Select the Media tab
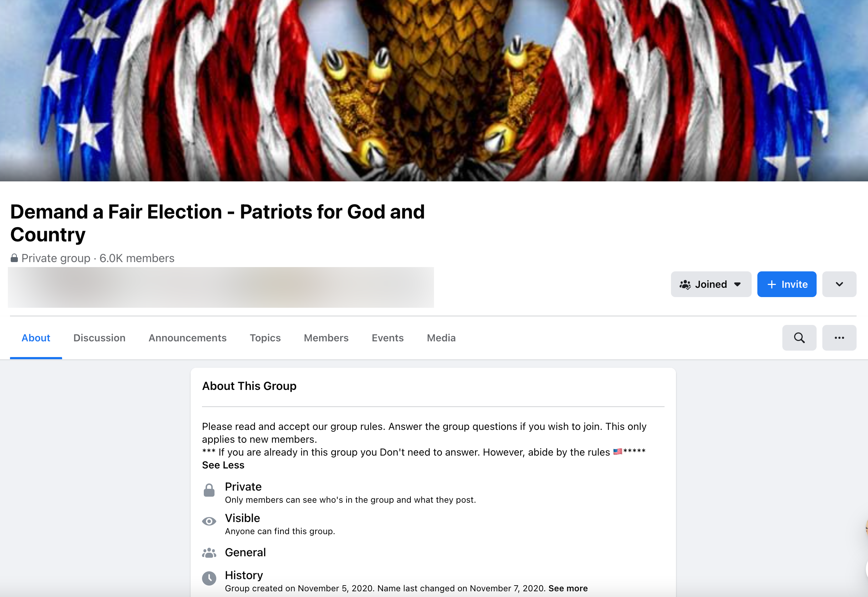The image size is (868, 597). pos(441,338)
